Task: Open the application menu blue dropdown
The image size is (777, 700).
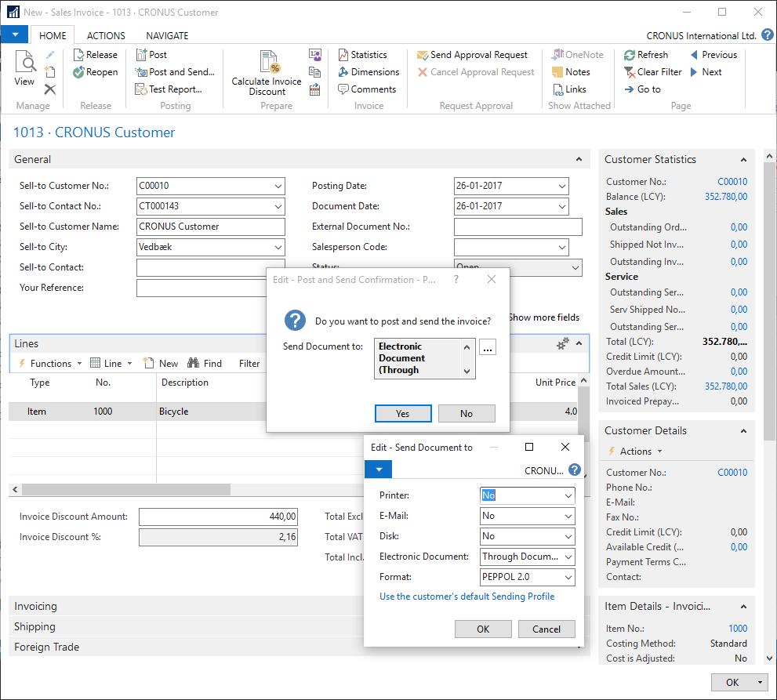Action: pos(16,34)
